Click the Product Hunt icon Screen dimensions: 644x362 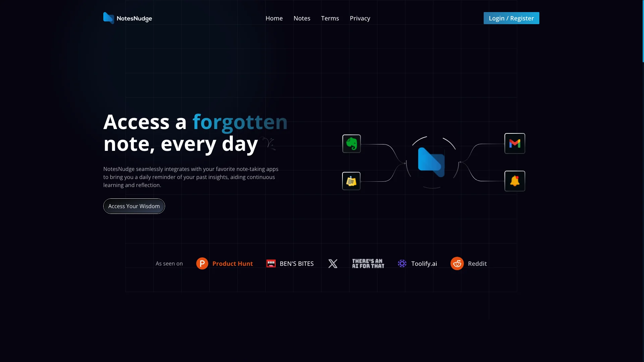click(202, 263)
